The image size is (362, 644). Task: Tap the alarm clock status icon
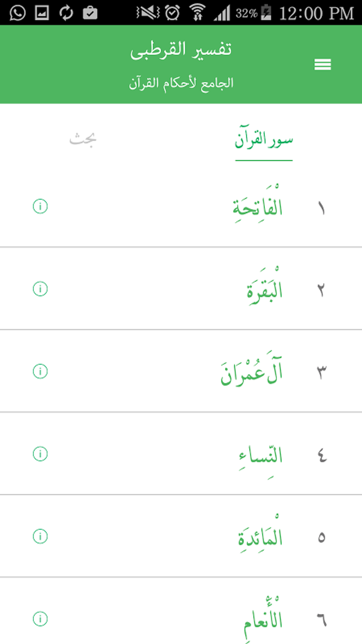coord(172,13)
